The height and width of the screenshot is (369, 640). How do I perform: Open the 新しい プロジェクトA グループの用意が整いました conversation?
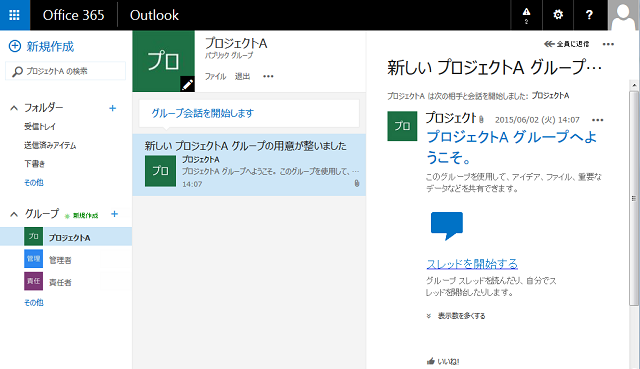(249, 165)
